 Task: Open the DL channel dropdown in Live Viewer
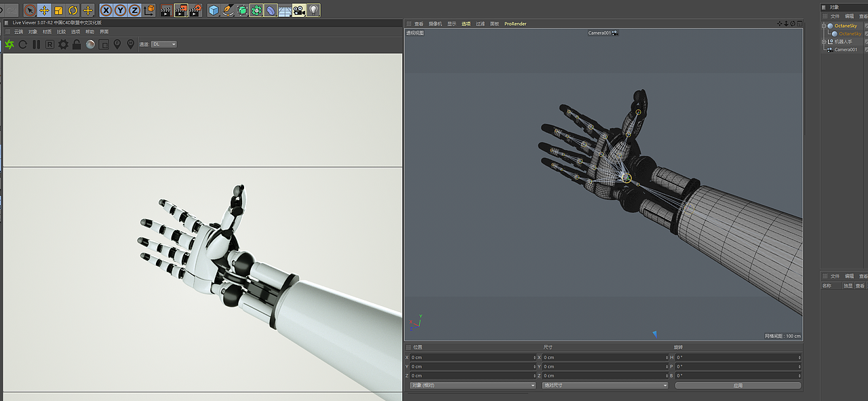[163, 44]
